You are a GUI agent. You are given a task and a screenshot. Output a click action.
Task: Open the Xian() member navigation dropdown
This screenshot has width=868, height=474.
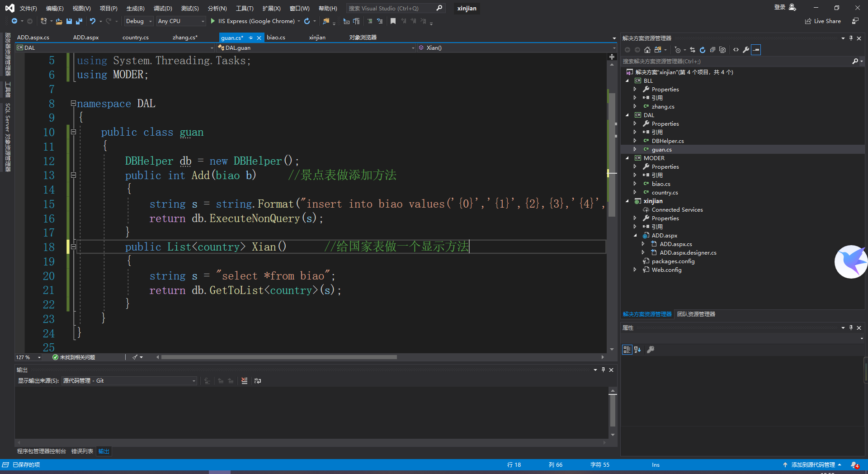516,48
